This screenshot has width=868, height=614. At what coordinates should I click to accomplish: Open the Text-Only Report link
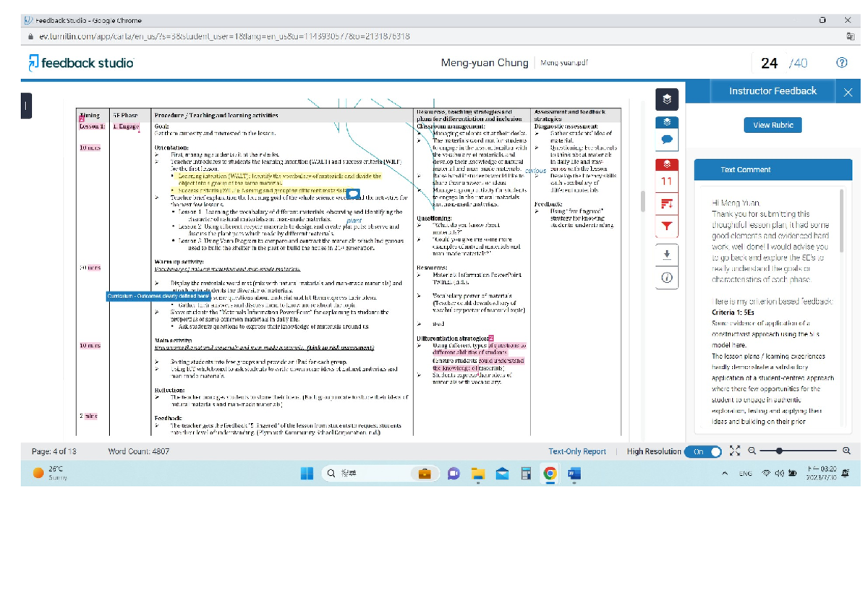tap(576, 451)
